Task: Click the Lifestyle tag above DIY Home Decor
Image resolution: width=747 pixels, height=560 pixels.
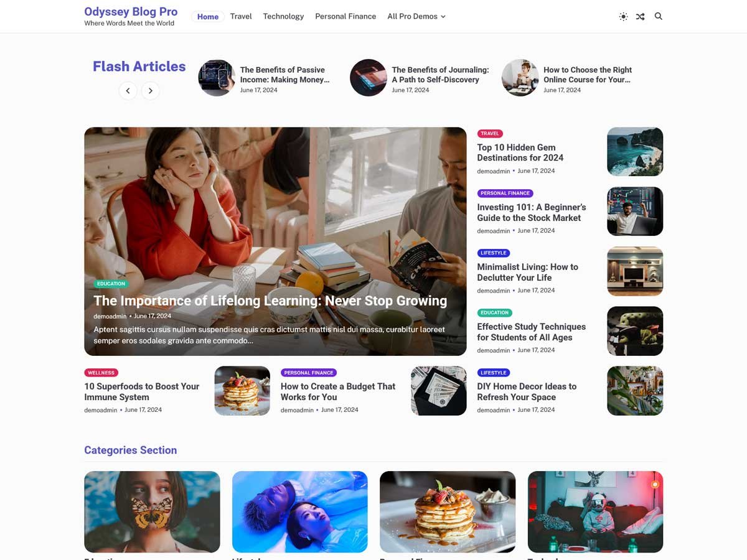Action: 494,373
